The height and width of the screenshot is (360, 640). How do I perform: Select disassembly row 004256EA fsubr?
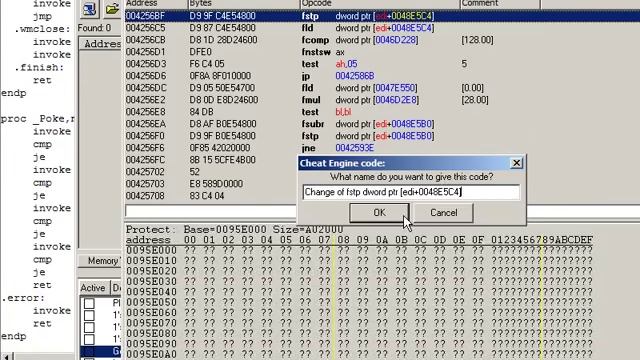pyautogui.click(x=382, y=124)
